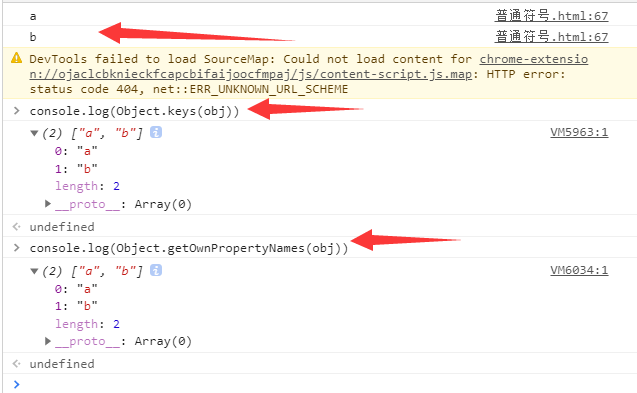Open source link of log line 'a'
The image size is (637, 393).
point(551,16)
